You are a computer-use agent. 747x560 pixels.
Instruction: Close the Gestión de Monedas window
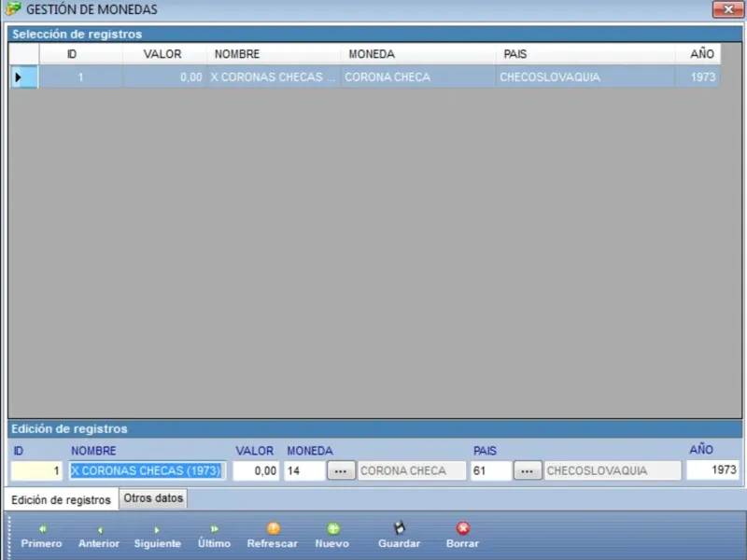[x=728, y=9]
